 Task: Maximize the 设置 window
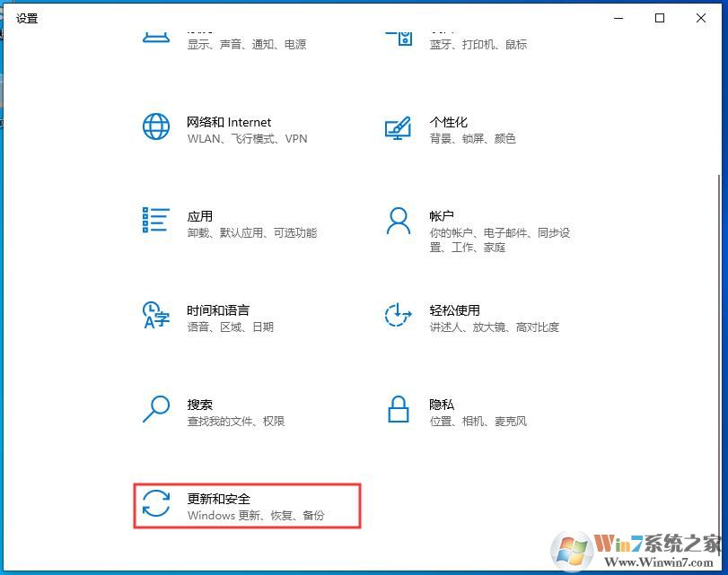[x=660, y=18]
